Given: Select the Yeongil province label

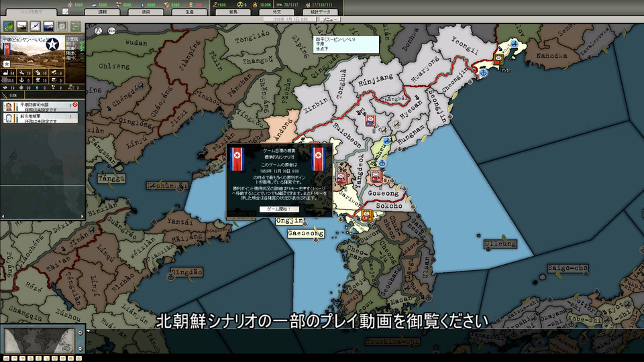Looking at the screenshot, I should (x=464, y=45).
